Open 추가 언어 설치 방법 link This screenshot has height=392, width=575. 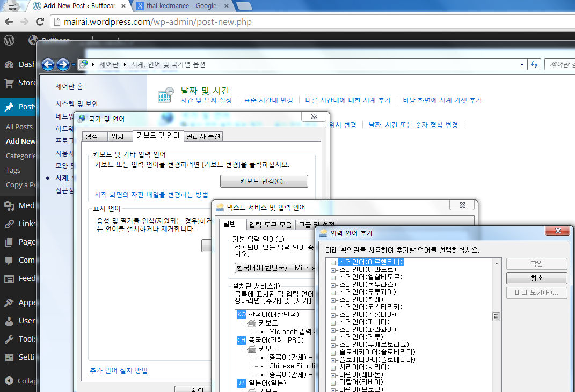point(119,371)
